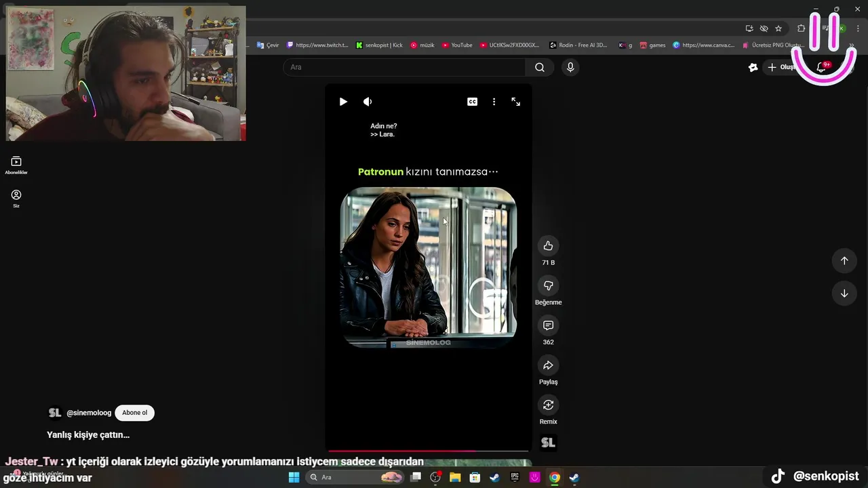Open the twitch.tv bookmark
The height and width of the screenshot is (488, 868).
317,45
